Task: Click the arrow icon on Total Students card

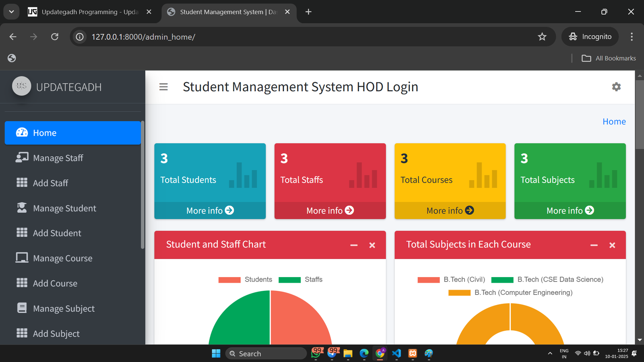Action: coord(229,210)
